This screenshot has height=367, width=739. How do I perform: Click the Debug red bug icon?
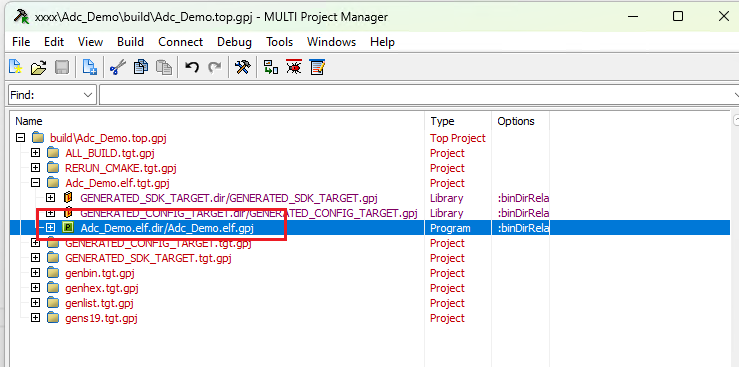tap(294, 68)
